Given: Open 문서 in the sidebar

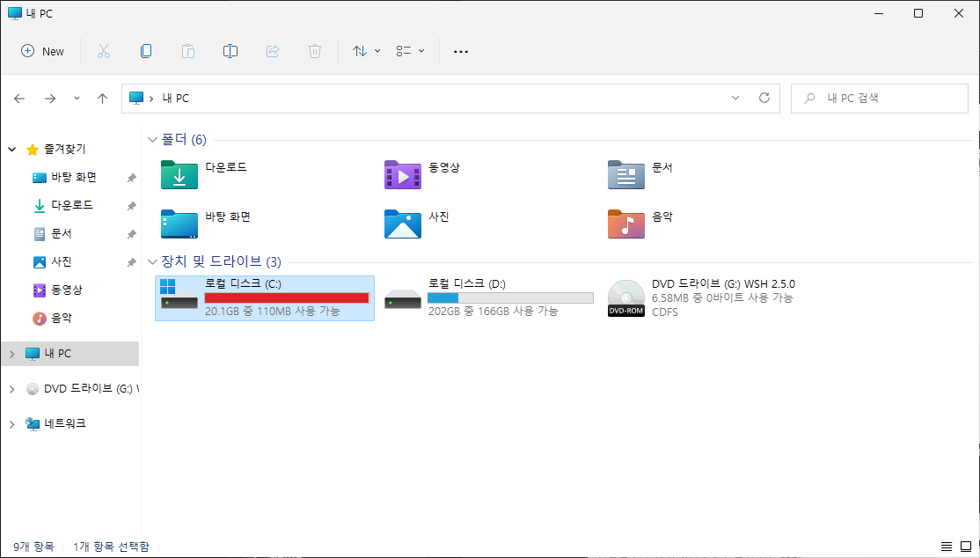Looking at the screenshot, I should [62, 234].
